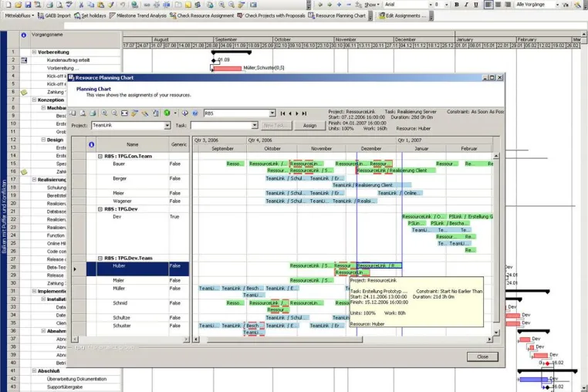
Task: Collapse the RBS : TPG.Con.Team group
Action: pos(100,156)
